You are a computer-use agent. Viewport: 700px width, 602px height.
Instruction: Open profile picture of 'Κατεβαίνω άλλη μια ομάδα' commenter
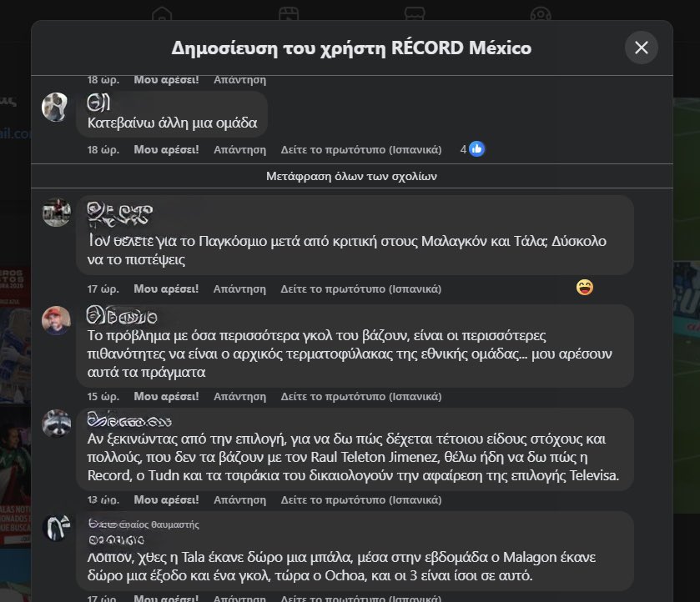[56, 107]
